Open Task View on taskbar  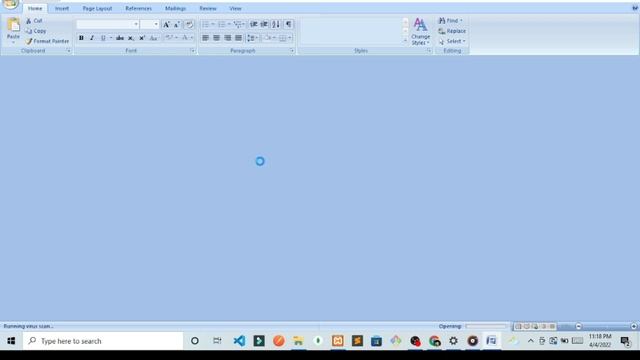click(217, 341)
